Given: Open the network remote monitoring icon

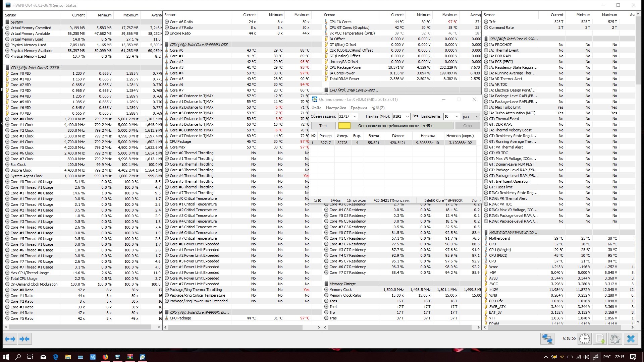Looking at the screenshot, I should pos(547,339).
